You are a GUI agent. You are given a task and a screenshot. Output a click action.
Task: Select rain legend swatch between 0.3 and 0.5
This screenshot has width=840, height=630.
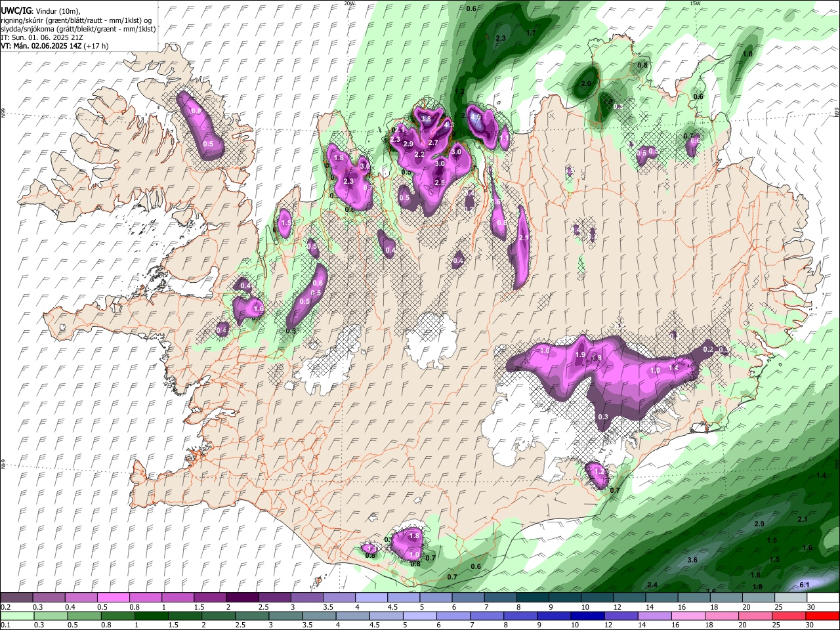51,616
